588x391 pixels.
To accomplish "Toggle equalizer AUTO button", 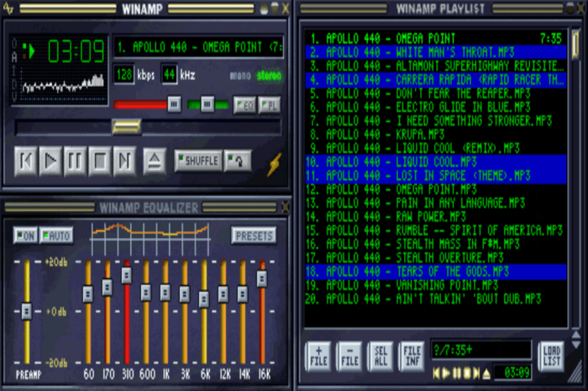I will pyautogui.click(x=56, y=236).
